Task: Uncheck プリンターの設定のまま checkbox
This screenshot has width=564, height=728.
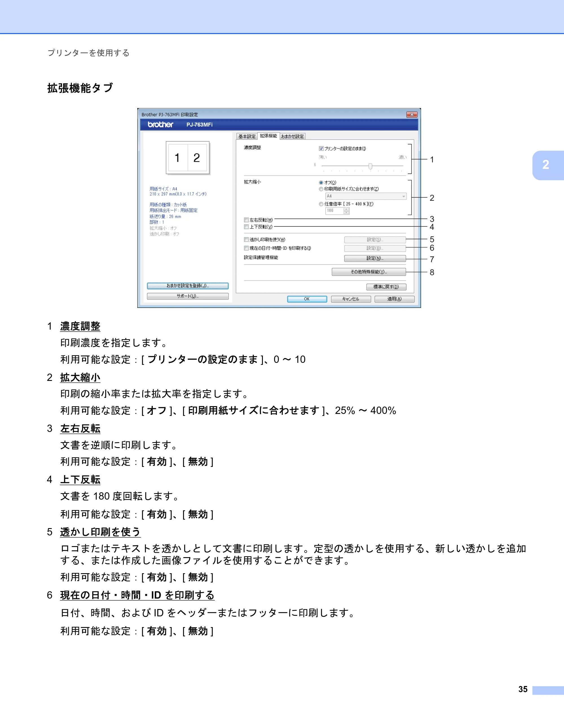Action: click(x=321, y=149)
